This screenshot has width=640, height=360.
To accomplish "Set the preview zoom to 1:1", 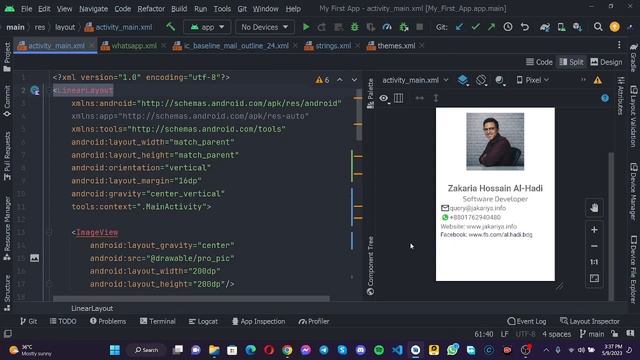I will click(x=594, y=262).
